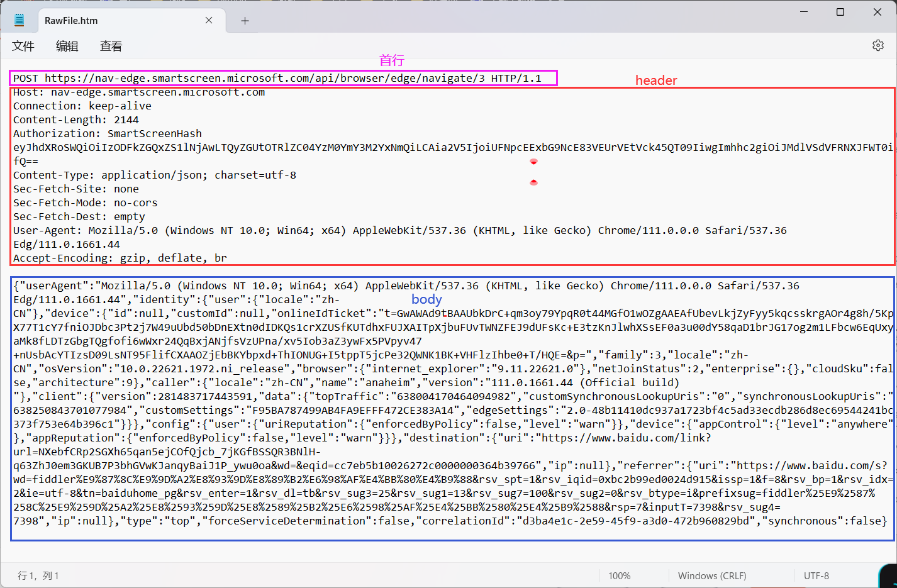Open the Notepad settings gear

coord(878,45)
